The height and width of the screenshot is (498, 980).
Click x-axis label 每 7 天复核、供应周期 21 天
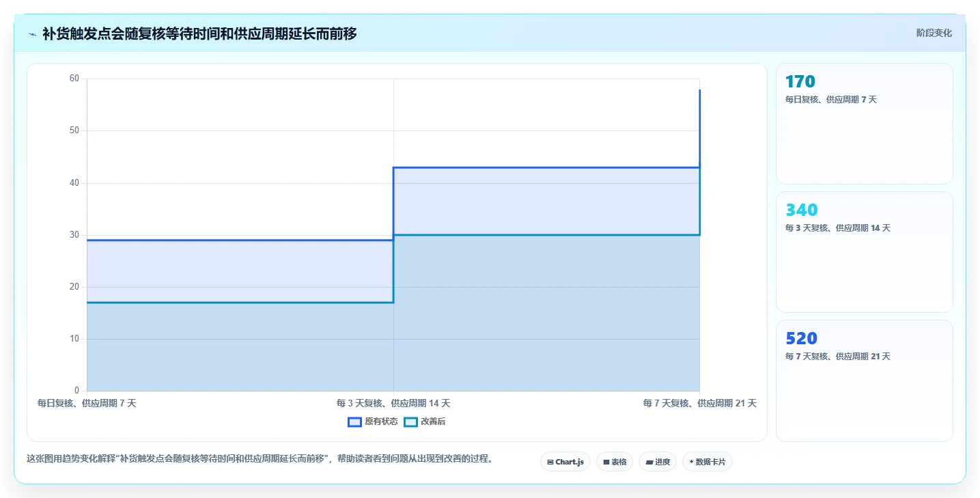[699, 403]
